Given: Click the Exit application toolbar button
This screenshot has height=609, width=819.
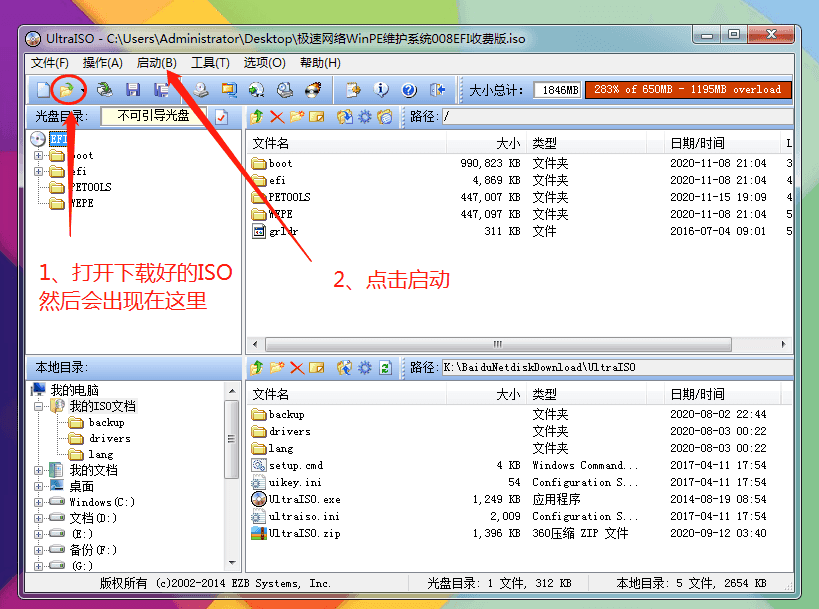Looking at the screenshot, I should (435, 90).
